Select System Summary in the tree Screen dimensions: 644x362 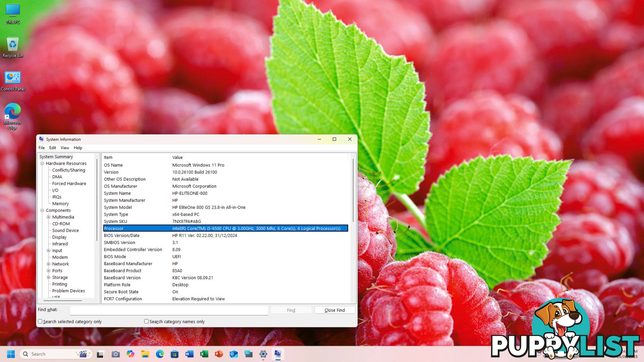click(56, 157)
